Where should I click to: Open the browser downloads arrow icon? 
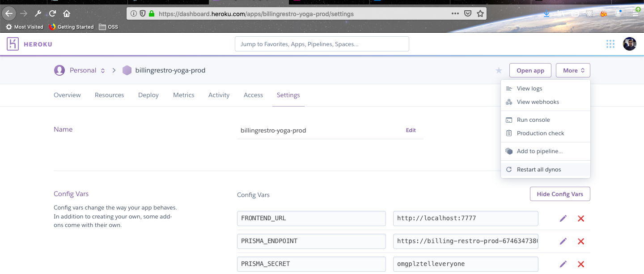pos(547,14)
